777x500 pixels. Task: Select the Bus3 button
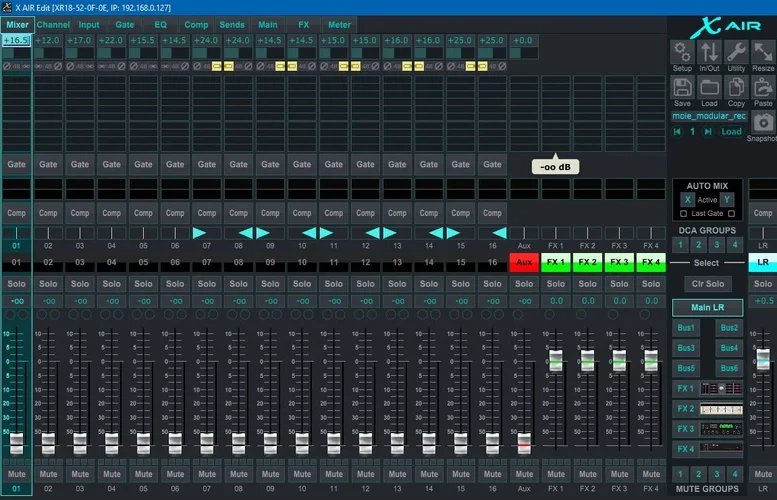(686, 348)
